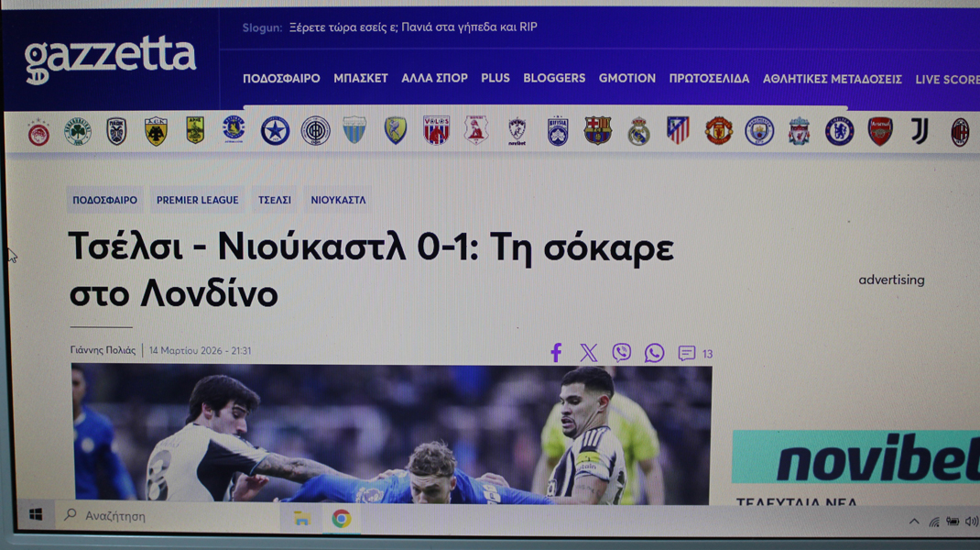Open the Manchester United team crest

718,131
